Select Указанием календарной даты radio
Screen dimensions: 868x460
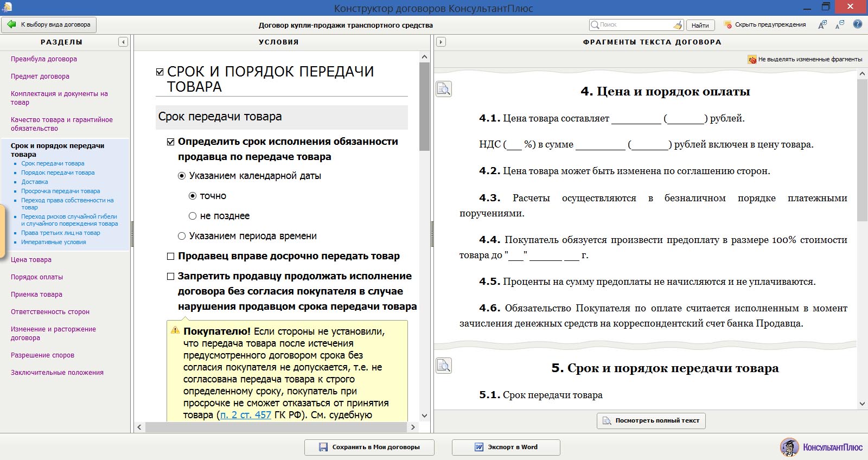pos(182,176)
